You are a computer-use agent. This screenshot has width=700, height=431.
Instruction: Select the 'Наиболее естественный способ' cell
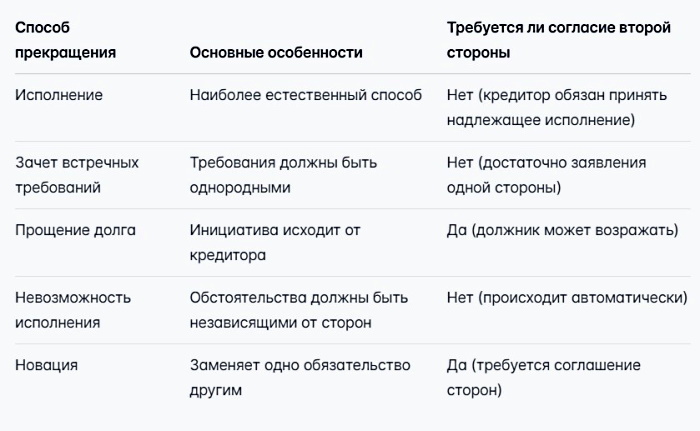pyautogui.click(x=306, y=95)
